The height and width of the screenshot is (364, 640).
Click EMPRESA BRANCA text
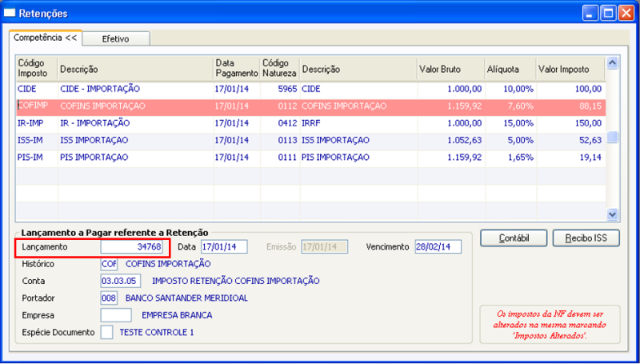point(177,315)
